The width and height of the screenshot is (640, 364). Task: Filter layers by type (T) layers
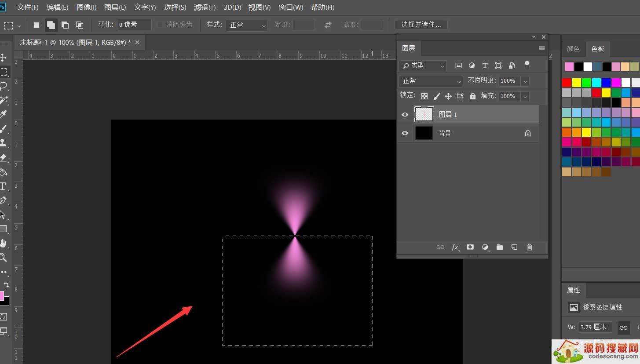tap(485, 66)
